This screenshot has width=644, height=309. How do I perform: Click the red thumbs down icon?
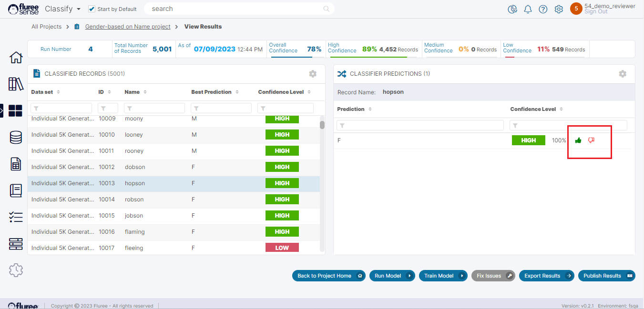[x=591, y=140]
